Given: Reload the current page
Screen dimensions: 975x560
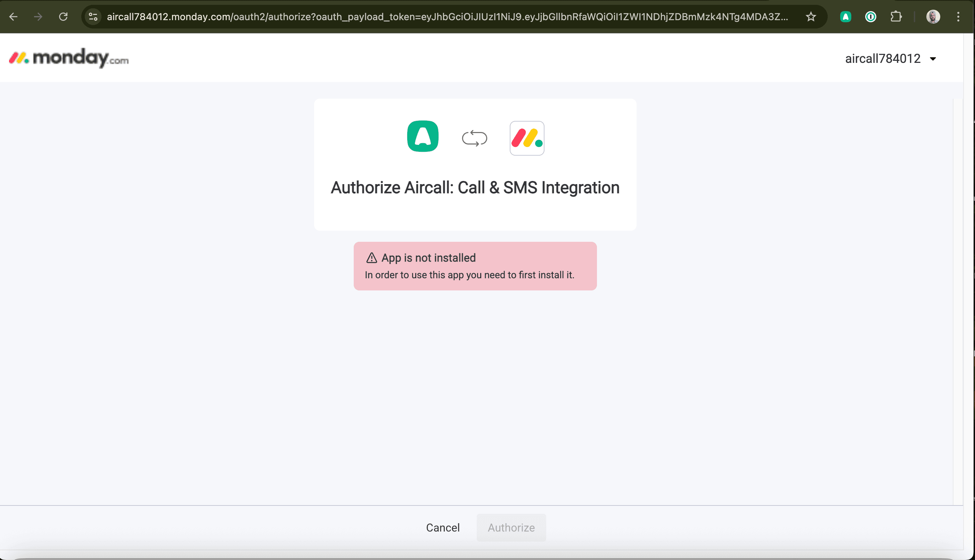Looking at the screenshot, I should click(x=64, y=17).
